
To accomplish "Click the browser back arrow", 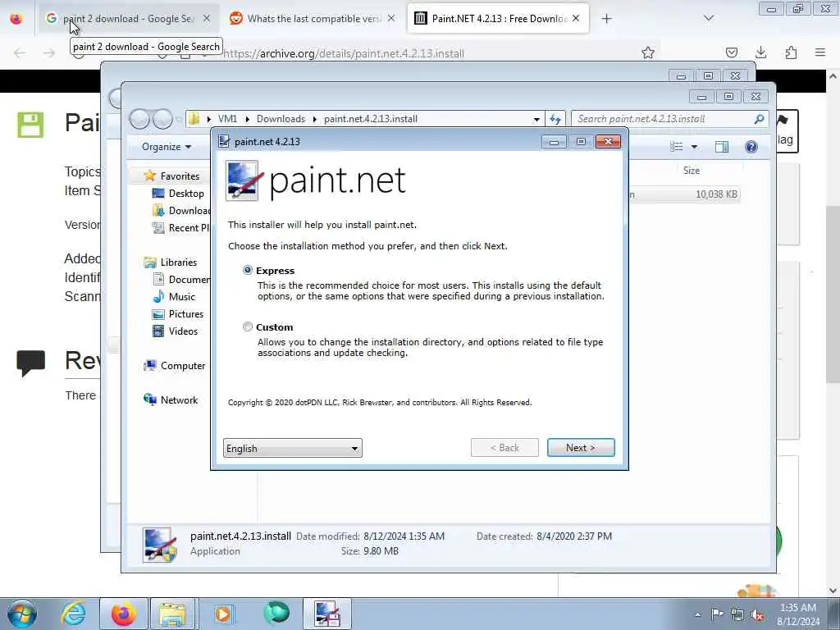I will pyautogui.click(x=20, y=52).
